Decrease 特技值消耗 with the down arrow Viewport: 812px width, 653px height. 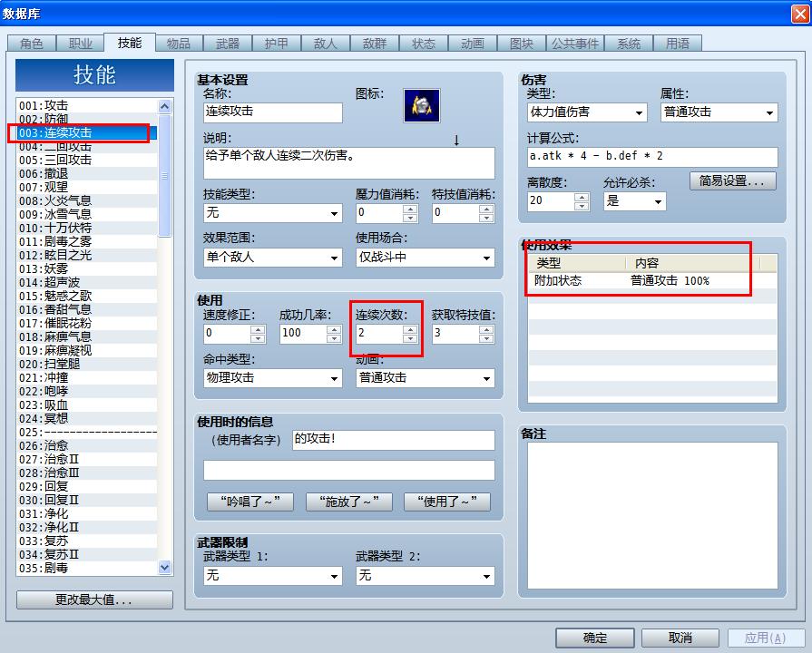point(486,218)
